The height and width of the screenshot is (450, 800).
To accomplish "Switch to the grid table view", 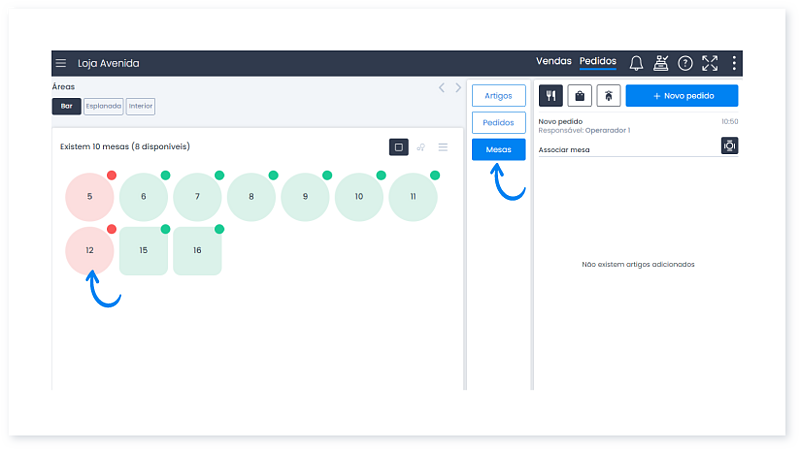I will [399, 147].
